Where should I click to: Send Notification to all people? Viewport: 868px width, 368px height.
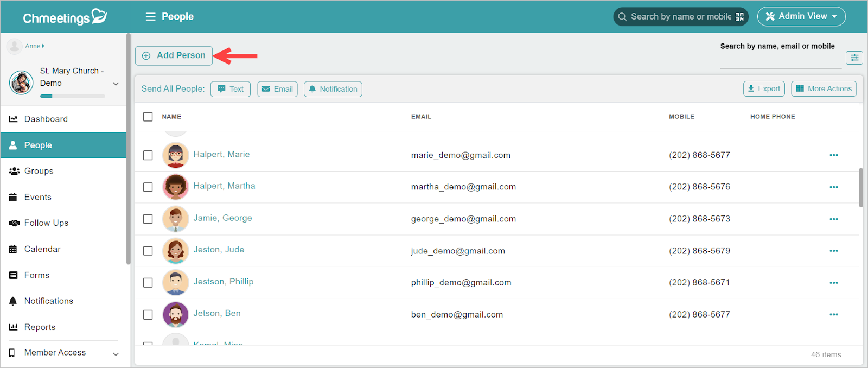click(x=333, y=89)
